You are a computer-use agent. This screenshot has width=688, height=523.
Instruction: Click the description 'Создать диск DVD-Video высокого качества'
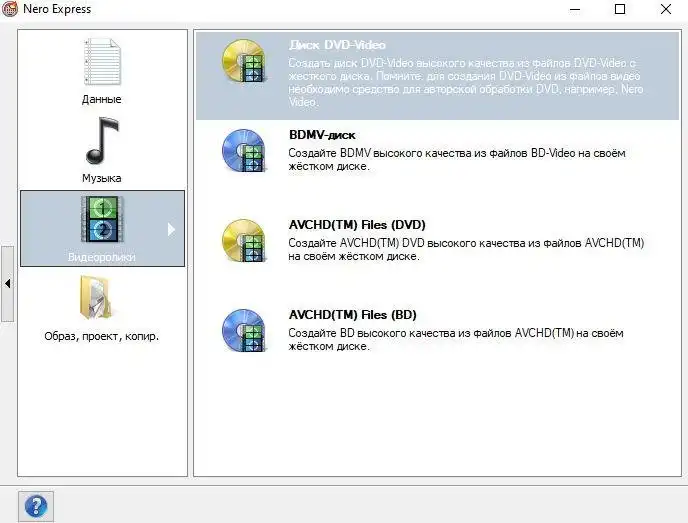[x=466, y=82]
